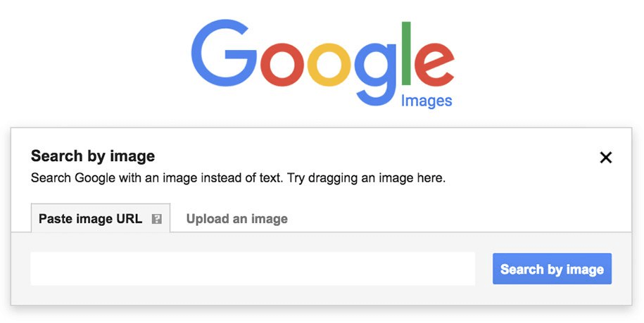Screen dimensions: 644x323
Task: Select the Paste image URL tab
Action: 90,219
